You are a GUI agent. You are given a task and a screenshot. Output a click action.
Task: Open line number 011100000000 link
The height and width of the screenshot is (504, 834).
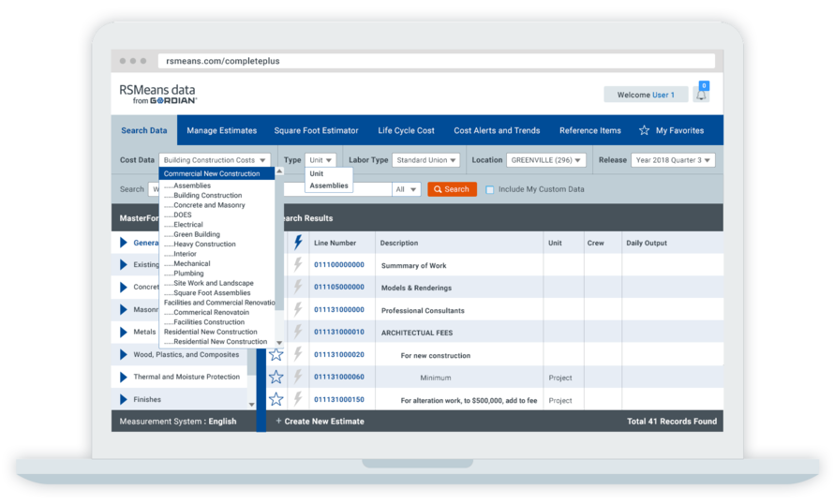(339, 265)
